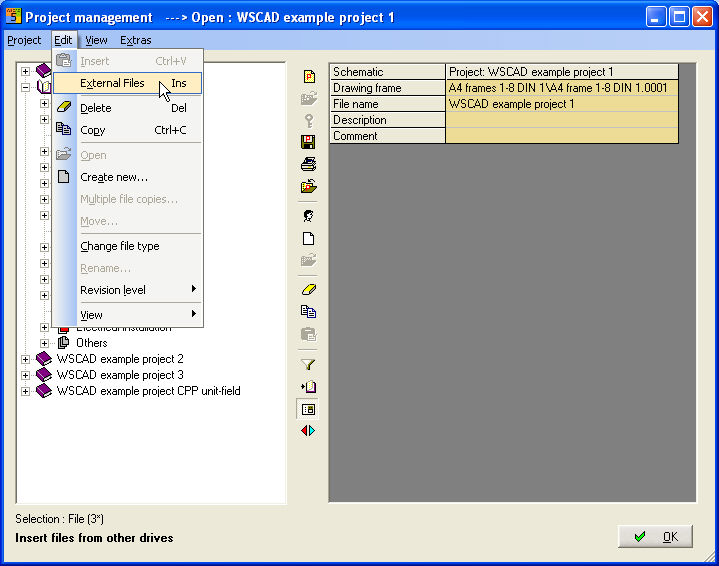
Task: Click the eraser icon beside Delete in menu
Action: pyautogui.click(x=64, y=107)
